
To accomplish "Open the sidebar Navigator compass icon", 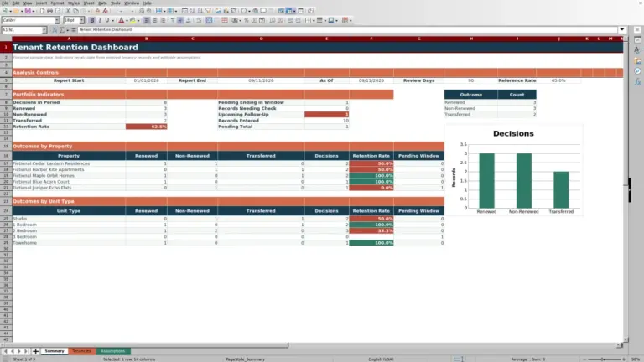I will pos(637,71).
